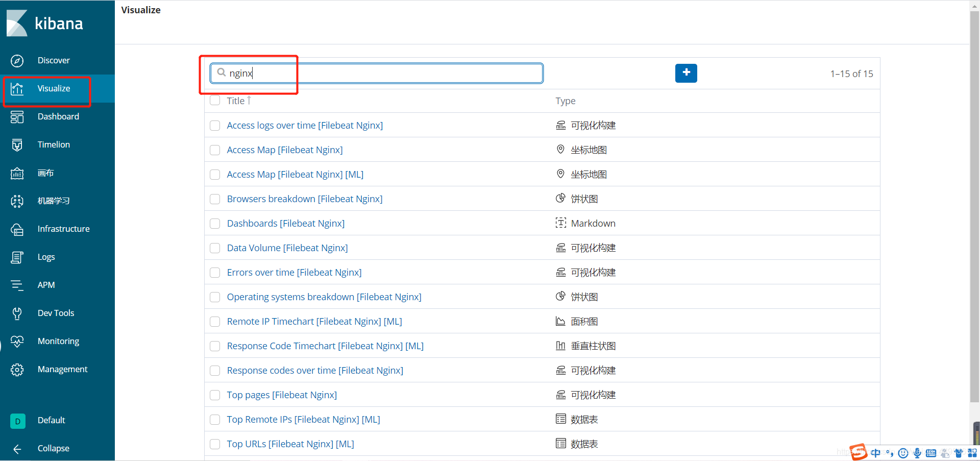
Task: Select checkbox for Browsers breakdown row
Action: point(215,199)
